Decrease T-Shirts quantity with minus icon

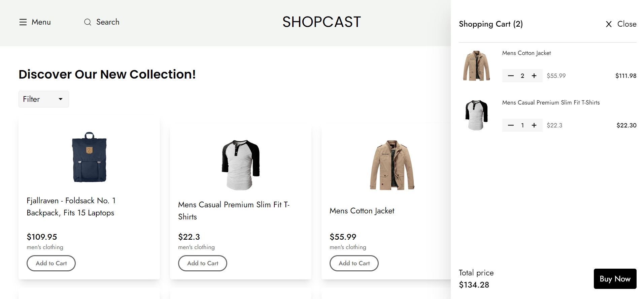pos(511,125)
